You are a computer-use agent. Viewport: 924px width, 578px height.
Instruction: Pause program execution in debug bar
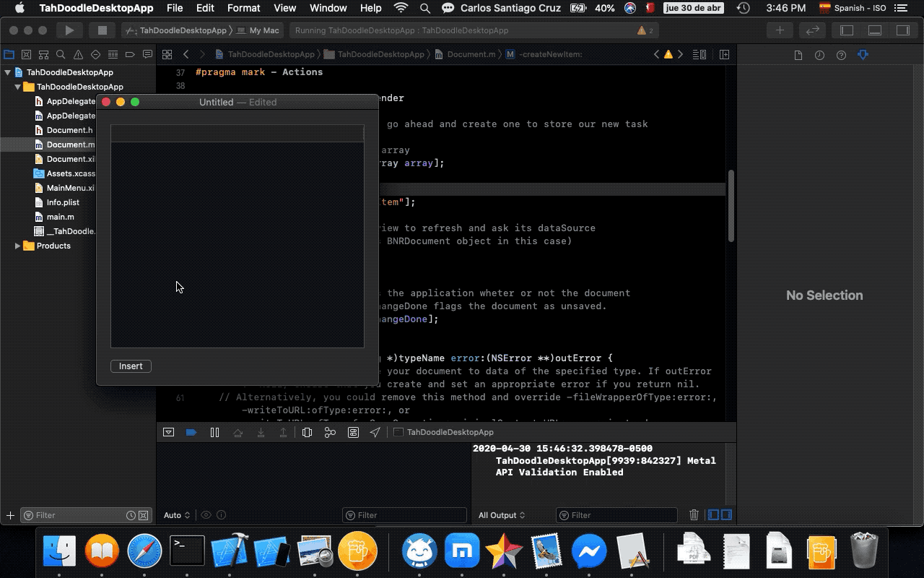[x=214, y=432]
